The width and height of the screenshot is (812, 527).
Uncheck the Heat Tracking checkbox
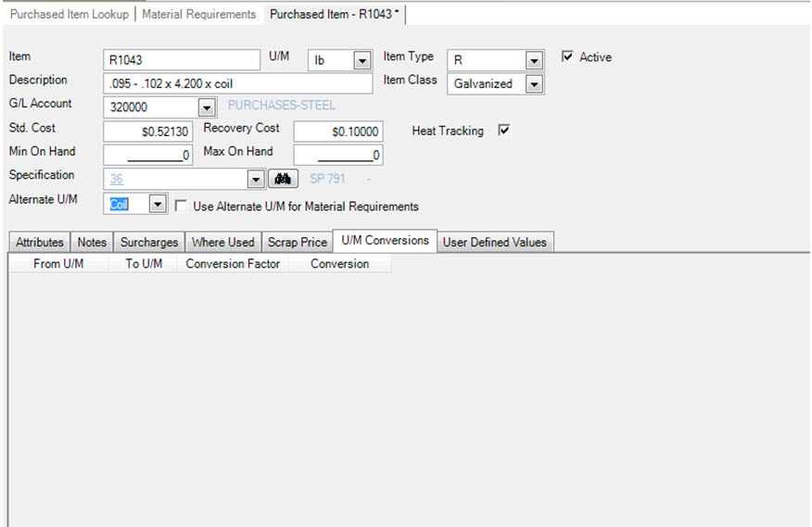(x=504, y=131)
